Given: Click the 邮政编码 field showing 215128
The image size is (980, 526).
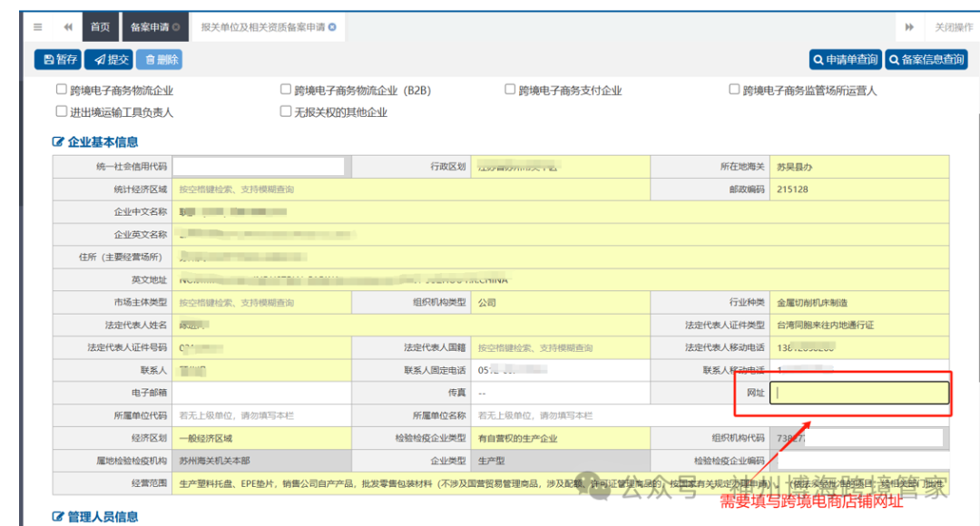Looking at the screenshot, I should coord(859,190).
